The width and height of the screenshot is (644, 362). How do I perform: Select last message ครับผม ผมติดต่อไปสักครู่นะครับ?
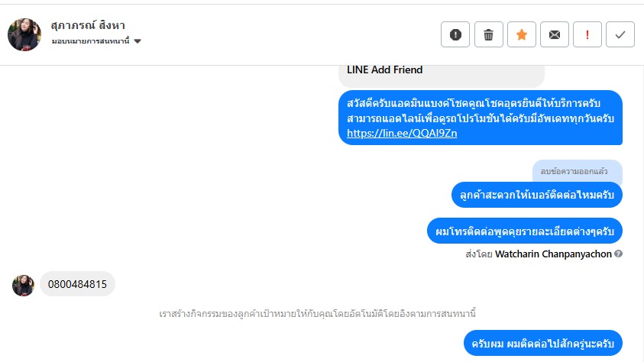pos(543,344)
